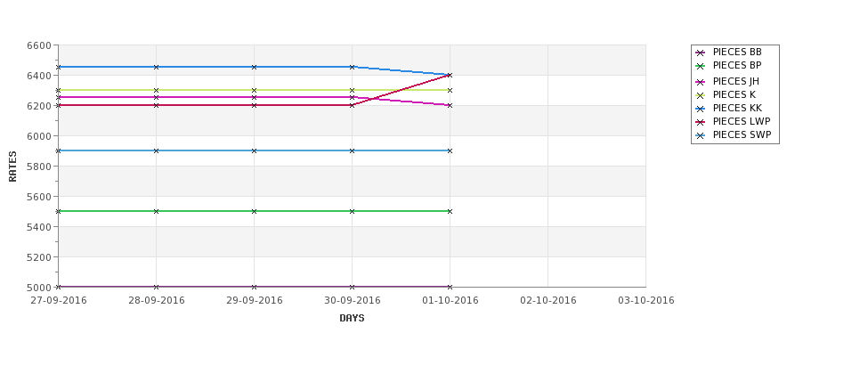
Task: Click the 03-10-2016 x-axis date label
Action: (x=646, y=301)
